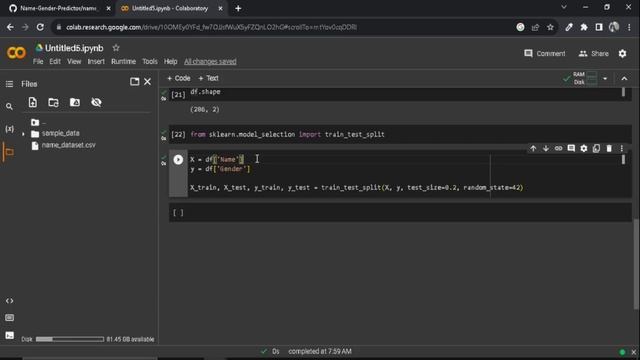Open the runtime connection dropdown arrow
This screenshot has height=360, width=640.
click(605, 78)
